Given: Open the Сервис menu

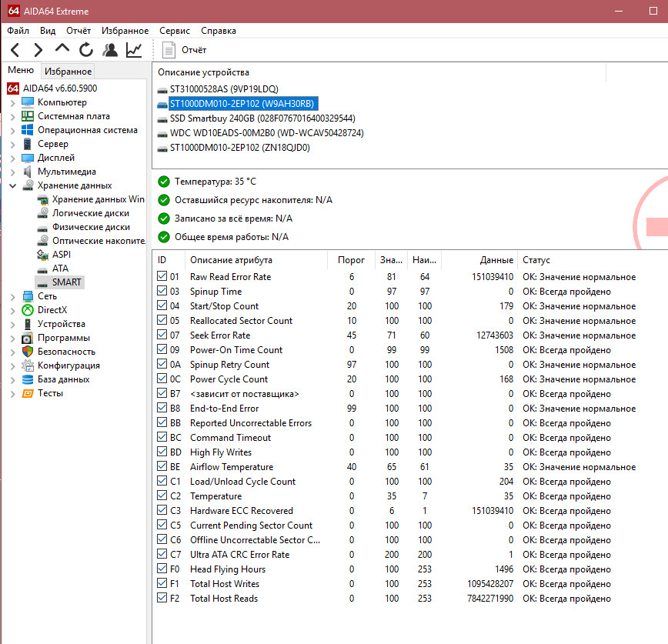Looking at the screenshot, I should point(174,31).
